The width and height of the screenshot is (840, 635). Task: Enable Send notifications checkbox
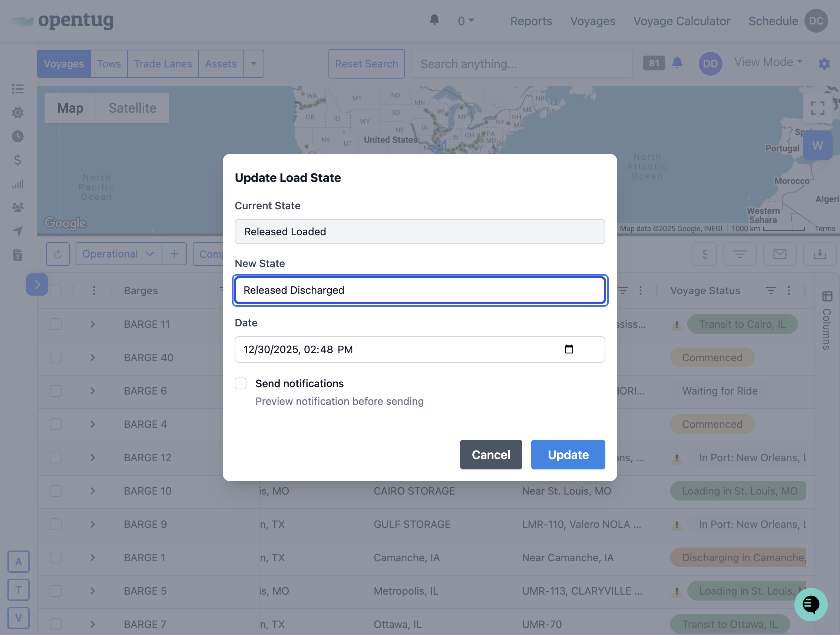pyautogui.click(x=240, y=383)
